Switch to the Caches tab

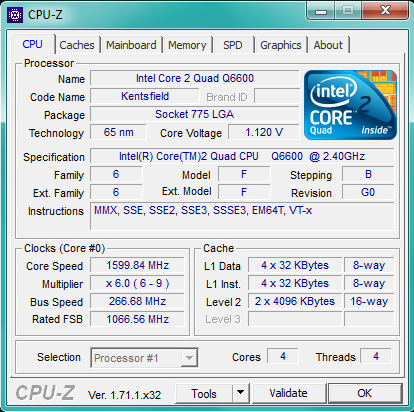77,45
